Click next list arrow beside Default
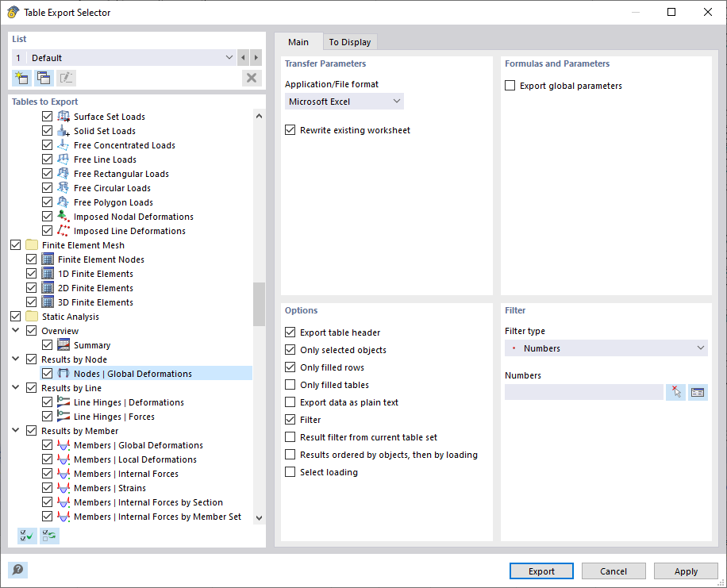 coord(255,57)
